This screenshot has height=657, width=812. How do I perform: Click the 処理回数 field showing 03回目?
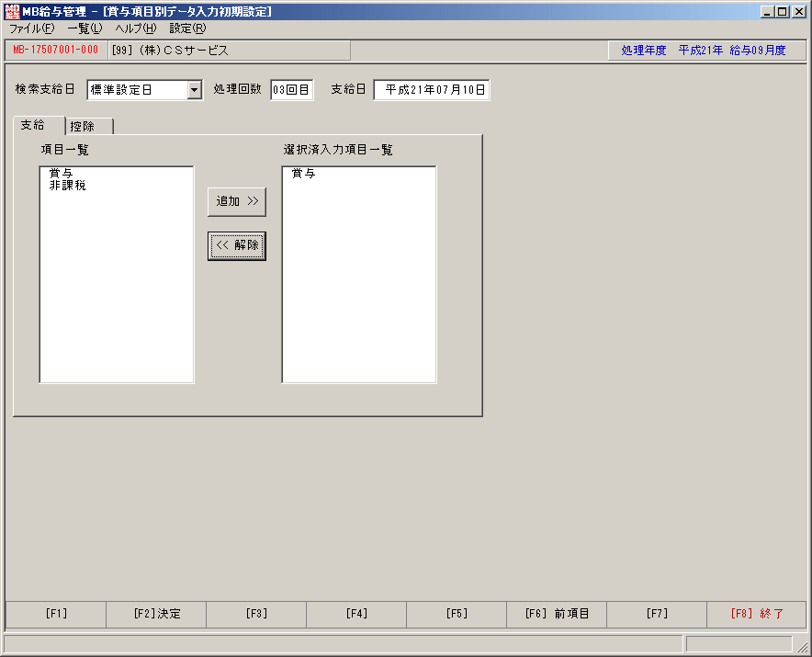coord(291,90)
